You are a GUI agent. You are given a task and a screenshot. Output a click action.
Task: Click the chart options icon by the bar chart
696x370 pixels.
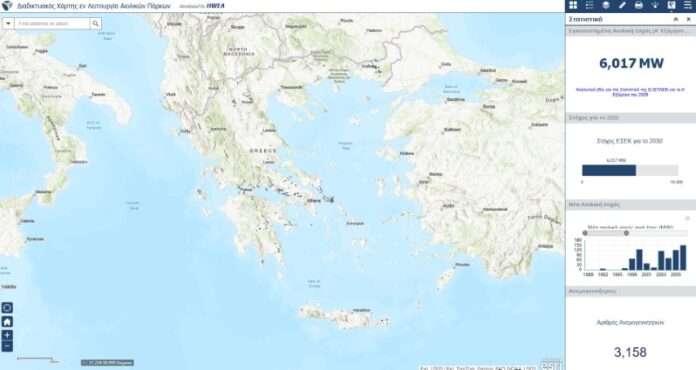click(x=688, y=218)
